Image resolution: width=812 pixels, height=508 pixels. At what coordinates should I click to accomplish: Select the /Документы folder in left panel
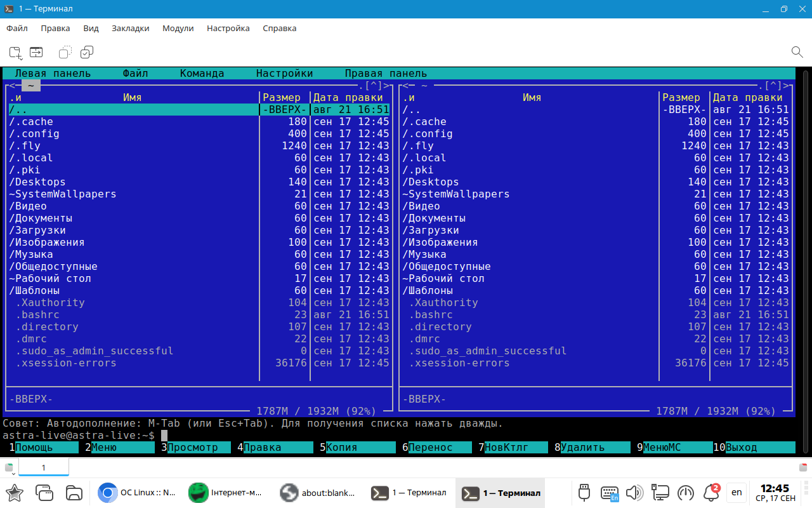[x=41, y=218]
